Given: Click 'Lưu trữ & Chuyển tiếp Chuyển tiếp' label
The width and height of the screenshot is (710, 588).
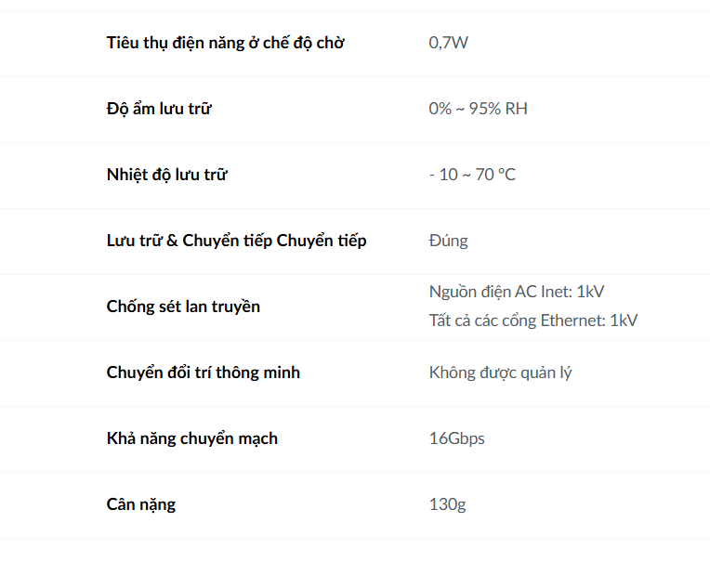Looking at the screenshot, I should point(236,241).
